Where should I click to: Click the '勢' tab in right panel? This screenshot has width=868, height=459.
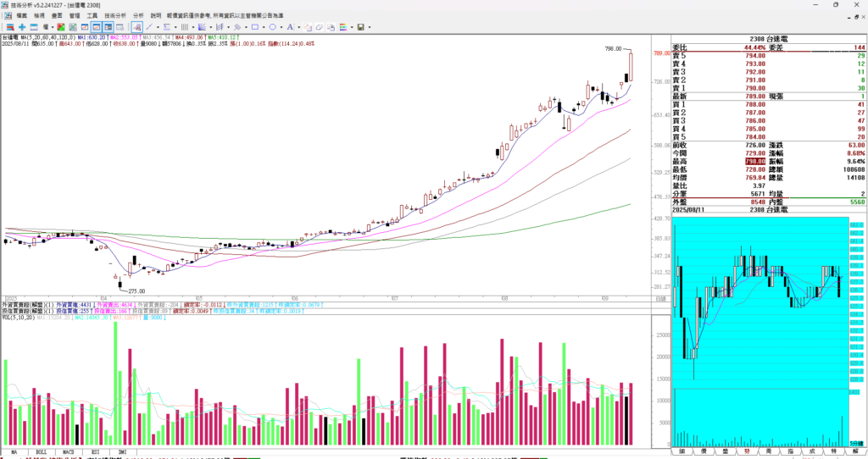745,452
